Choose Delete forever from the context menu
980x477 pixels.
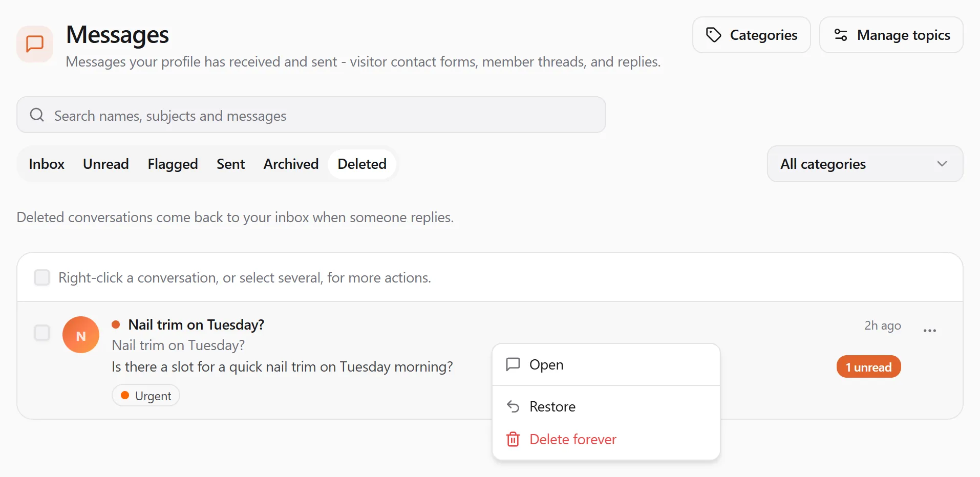coord(606,439)
